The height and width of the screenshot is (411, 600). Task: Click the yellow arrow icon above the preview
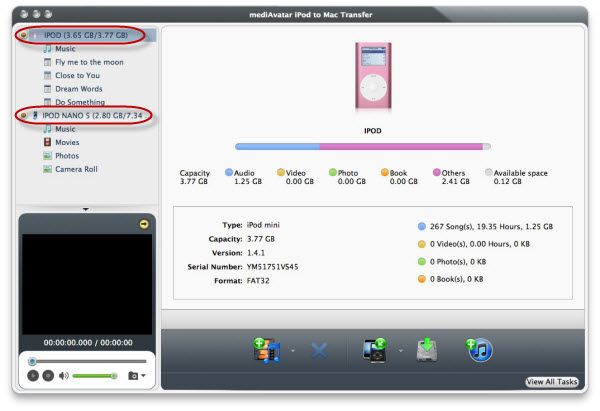click(x=144, y=224)
